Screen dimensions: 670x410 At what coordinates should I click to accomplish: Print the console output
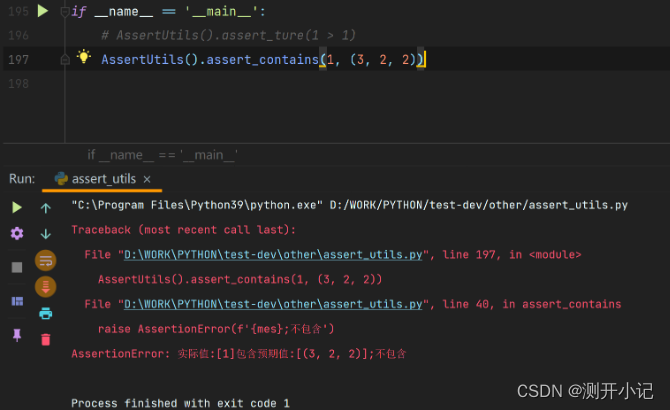(x=46, y=313)
